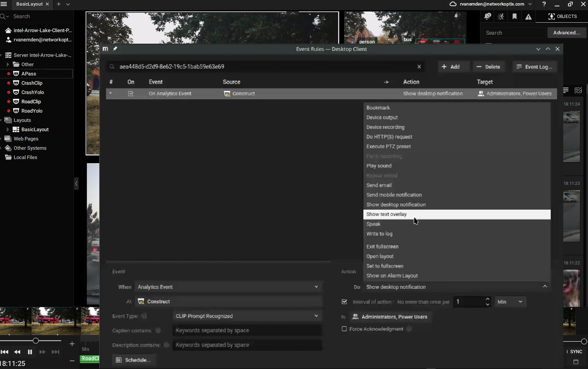Open the When Analytics Event dropdown

click(x=316, y=287)
